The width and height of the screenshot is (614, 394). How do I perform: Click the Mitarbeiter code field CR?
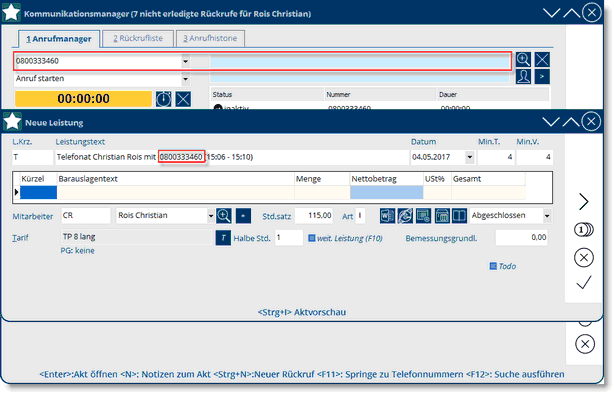point(86,215)
